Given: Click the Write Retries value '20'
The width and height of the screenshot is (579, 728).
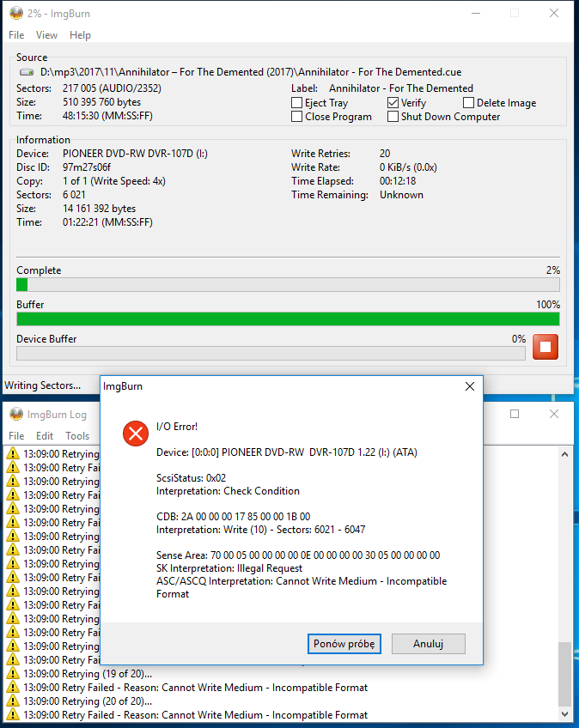Looking at the screenshot, I should coord(385,154).
